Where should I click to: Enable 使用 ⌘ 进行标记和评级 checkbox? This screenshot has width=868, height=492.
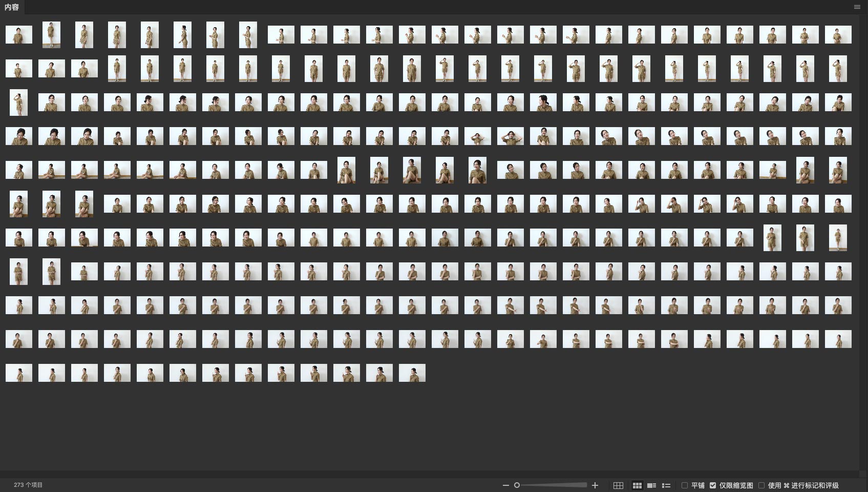tap(761, 485)
